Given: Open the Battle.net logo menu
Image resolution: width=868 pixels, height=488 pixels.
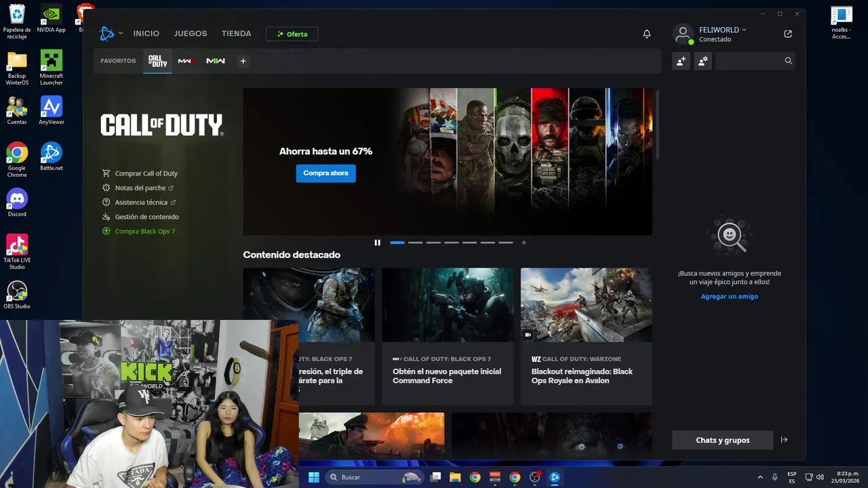Looking at the screenshot, I should click(106, 33).
